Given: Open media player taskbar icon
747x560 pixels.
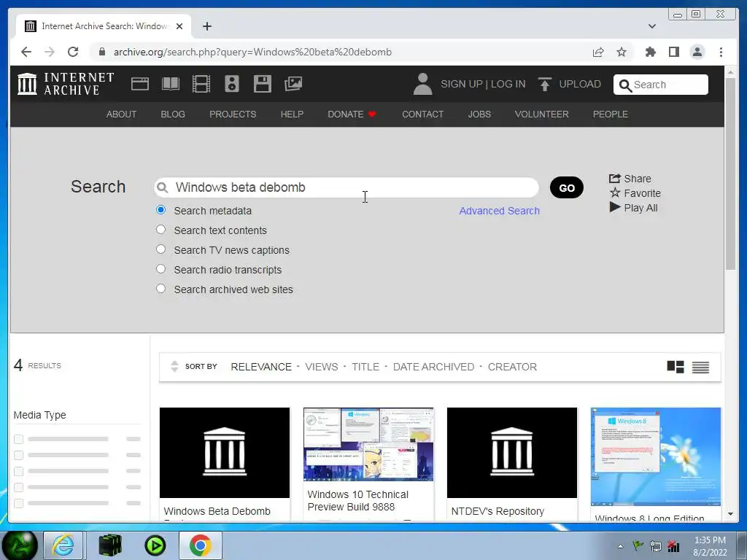Looking at the screenshot, I should (x=155, y=545).
